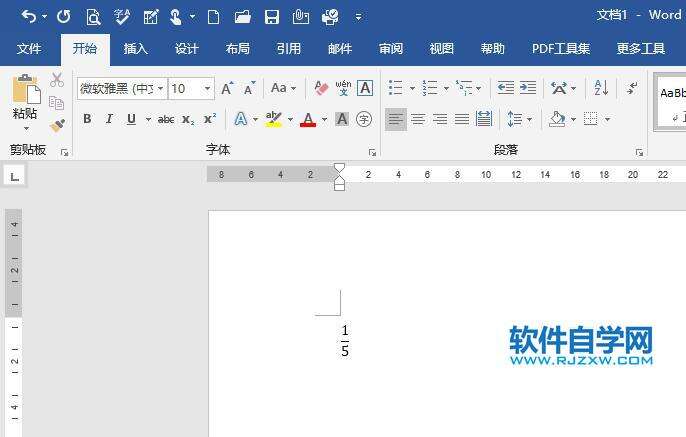Image resolution: width=686 pixels, height=437 pixels.
Task: Click the Undo arrow icon
Action: coord(28,16)
